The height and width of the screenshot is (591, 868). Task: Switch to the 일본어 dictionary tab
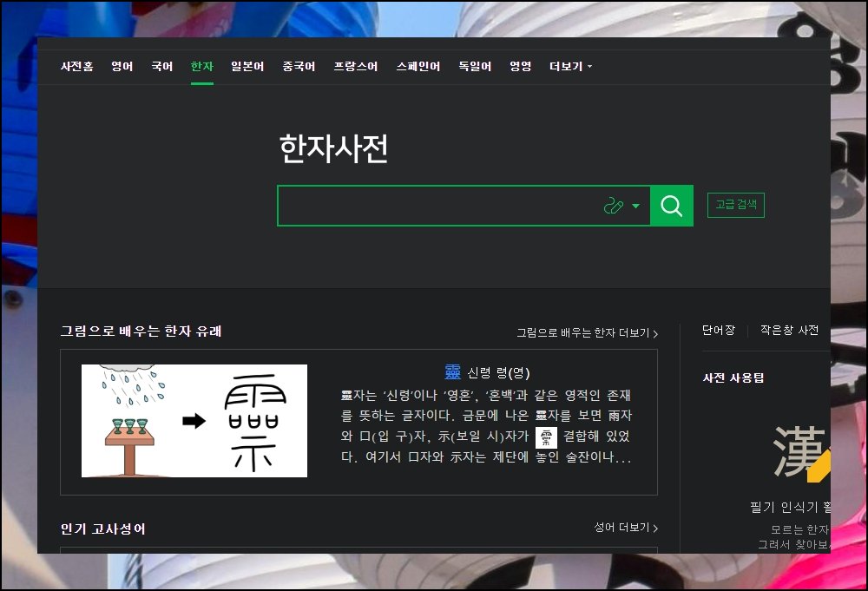point(247,67)
